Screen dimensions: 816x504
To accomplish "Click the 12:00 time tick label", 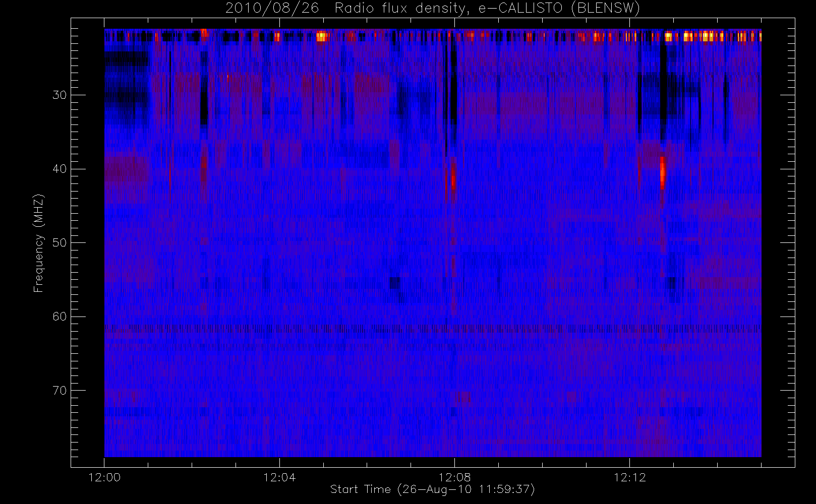I will (104, 477).
